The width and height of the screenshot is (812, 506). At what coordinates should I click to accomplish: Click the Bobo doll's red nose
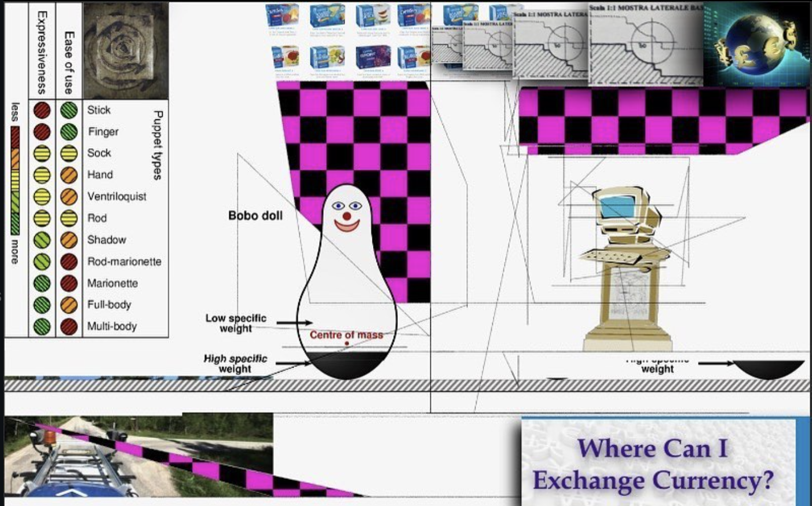point(346,216)
